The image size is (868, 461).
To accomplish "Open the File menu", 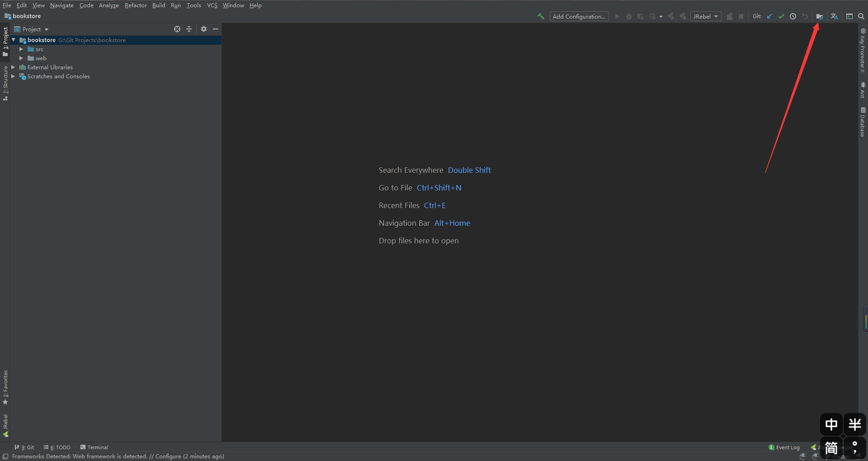I will 7,5.
